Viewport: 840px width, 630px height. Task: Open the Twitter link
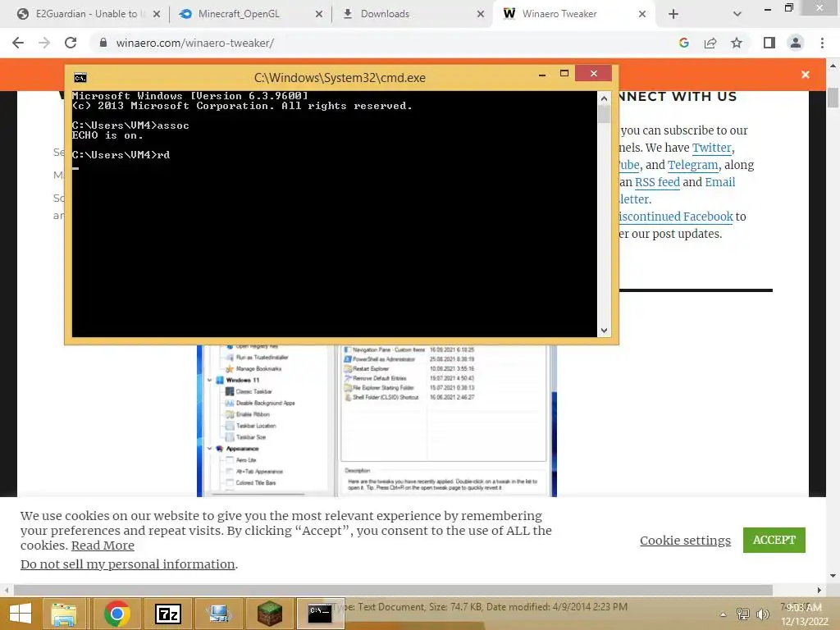pos(711,148)
